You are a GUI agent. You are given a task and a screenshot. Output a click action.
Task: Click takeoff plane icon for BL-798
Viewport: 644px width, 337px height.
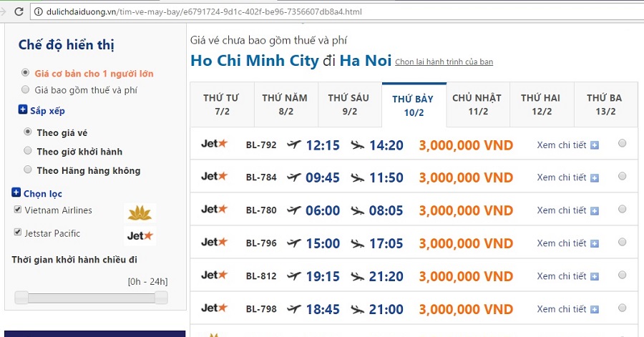[x=293, y=308]
